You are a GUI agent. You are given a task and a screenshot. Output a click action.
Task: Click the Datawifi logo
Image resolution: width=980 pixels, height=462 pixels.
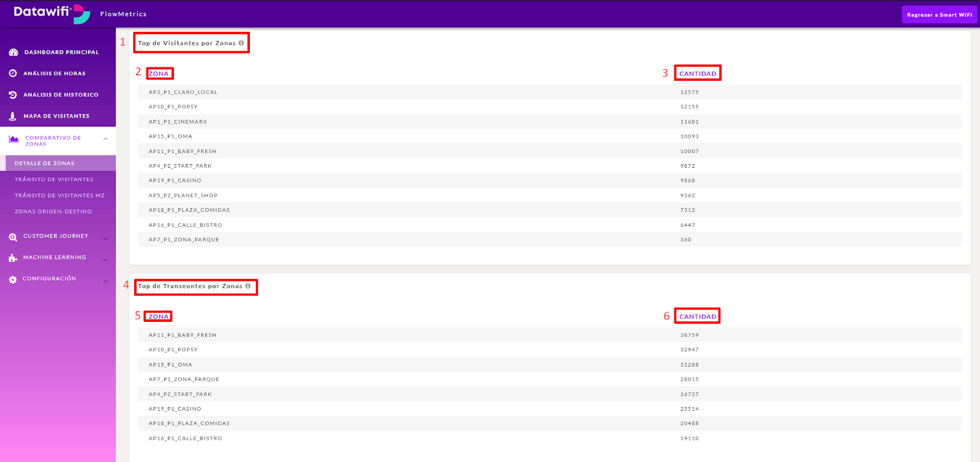tap(51, 13)
